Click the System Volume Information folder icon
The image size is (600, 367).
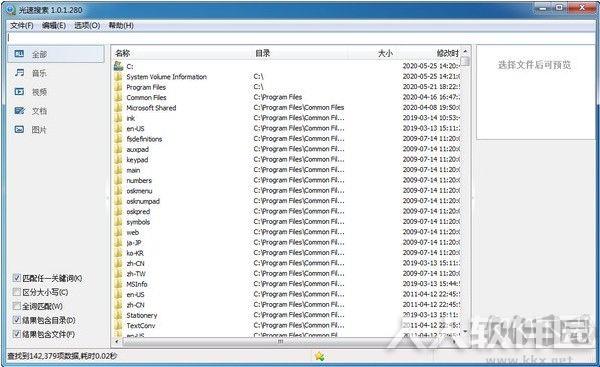pos(118,77)
